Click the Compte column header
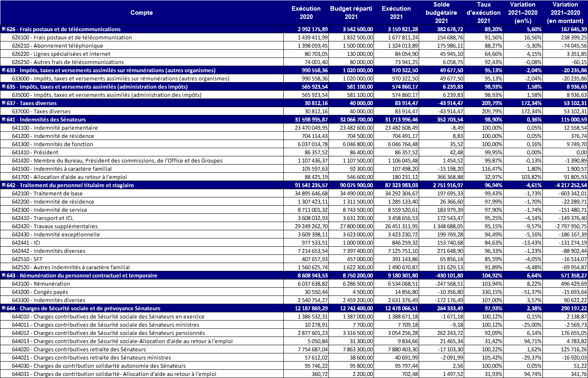588x378 pixels. (141, 13)
